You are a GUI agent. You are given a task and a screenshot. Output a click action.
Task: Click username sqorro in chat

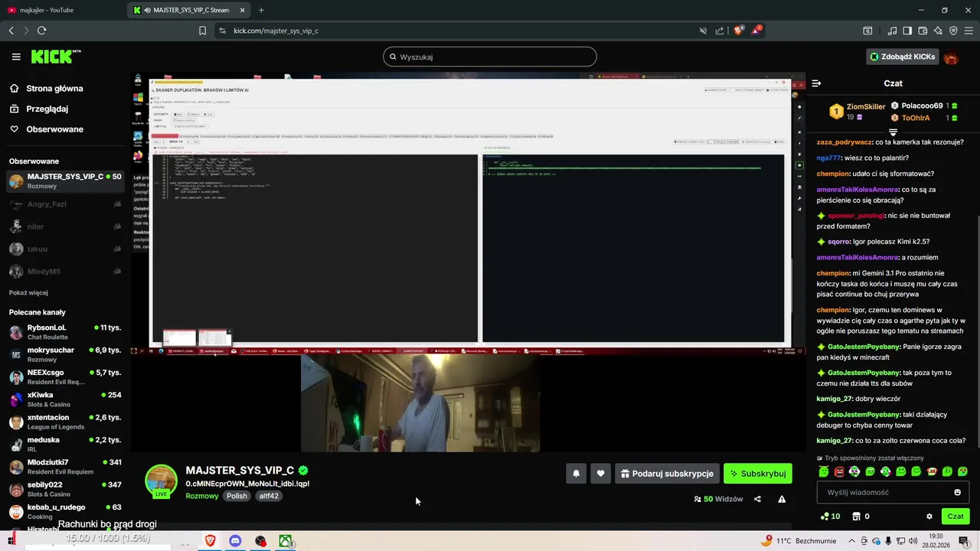pos(839,242)
